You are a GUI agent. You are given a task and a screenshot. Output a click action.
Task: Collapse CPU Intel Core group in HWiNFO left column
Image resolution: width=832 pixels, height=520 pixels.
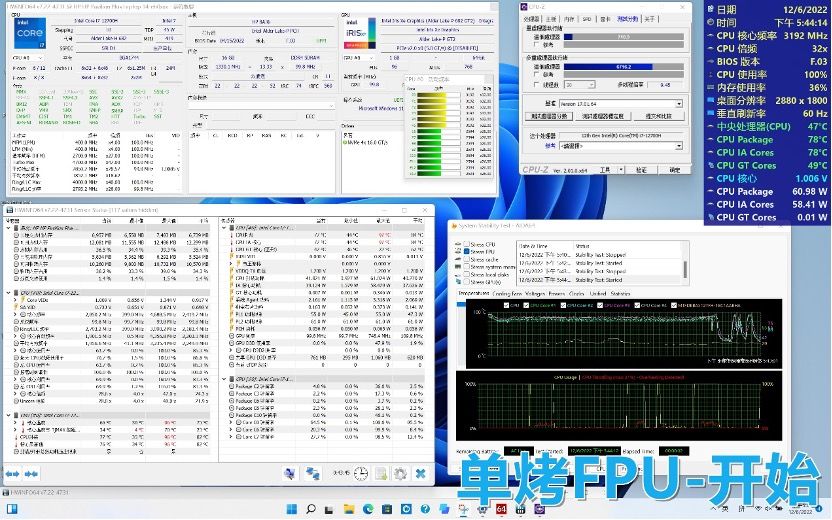pos(8,292)
